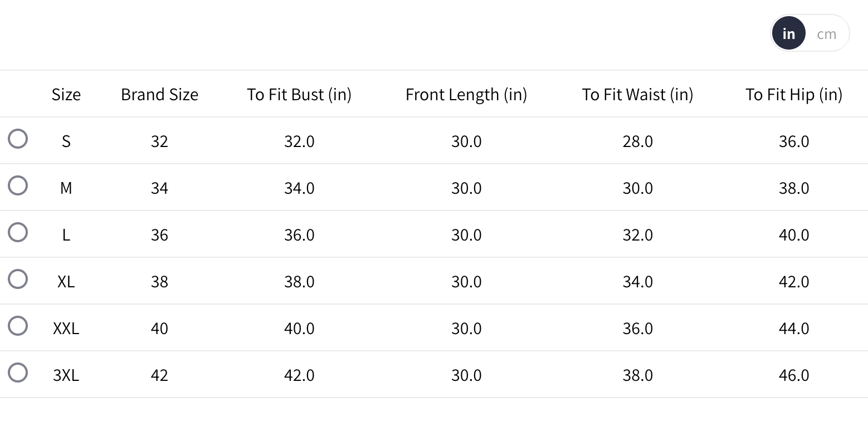Choose XXL size radio button
868x441 pixels.
point(18,326)
